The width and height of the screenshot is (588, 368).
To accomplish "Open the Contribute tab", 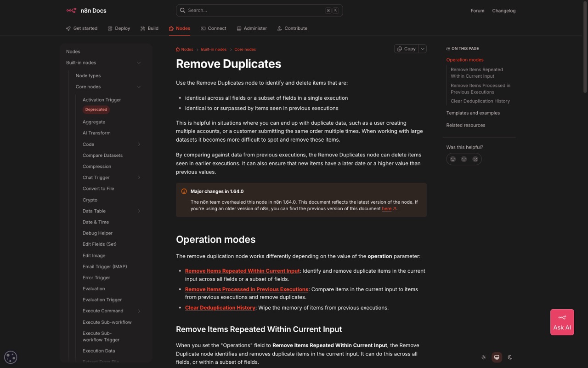I will pyautogui.click(x=292, y=28).
